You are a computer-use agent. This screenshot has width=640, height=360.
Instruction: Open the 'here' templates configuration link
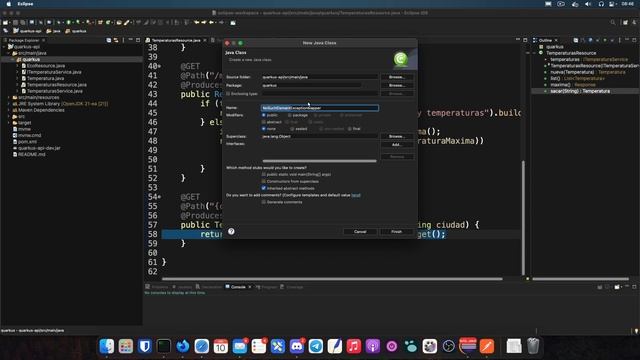coord(356,195)
